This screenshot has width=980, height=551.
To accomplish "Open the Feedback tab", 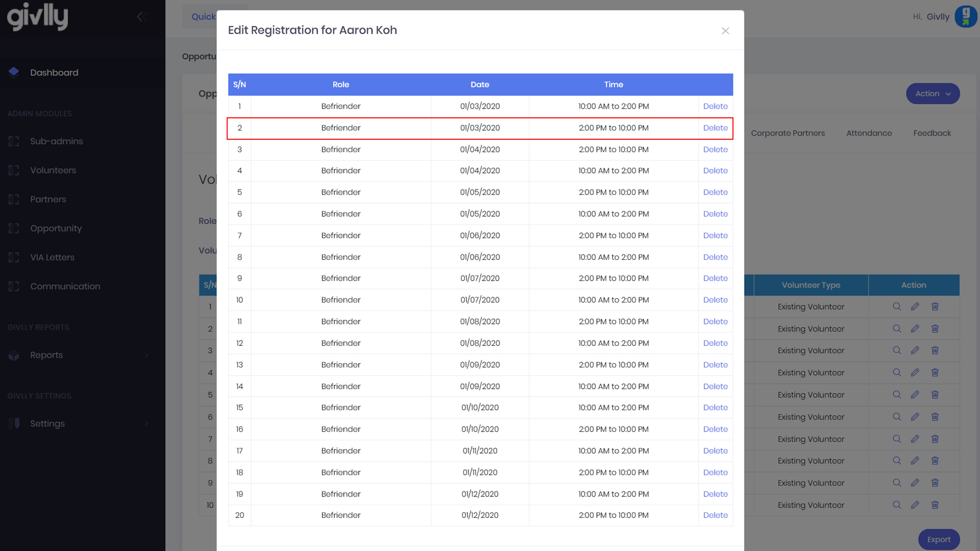I will point(932,133).
